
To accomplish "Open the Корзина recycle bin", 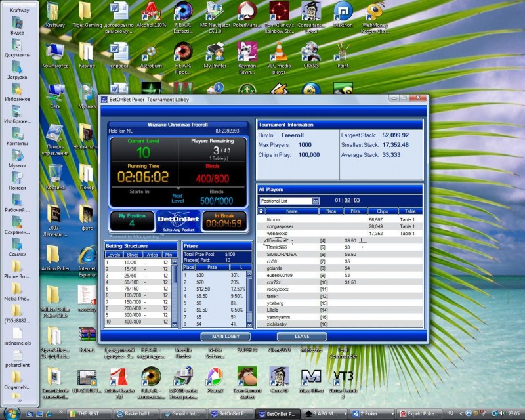I will (x=55, y=177).
